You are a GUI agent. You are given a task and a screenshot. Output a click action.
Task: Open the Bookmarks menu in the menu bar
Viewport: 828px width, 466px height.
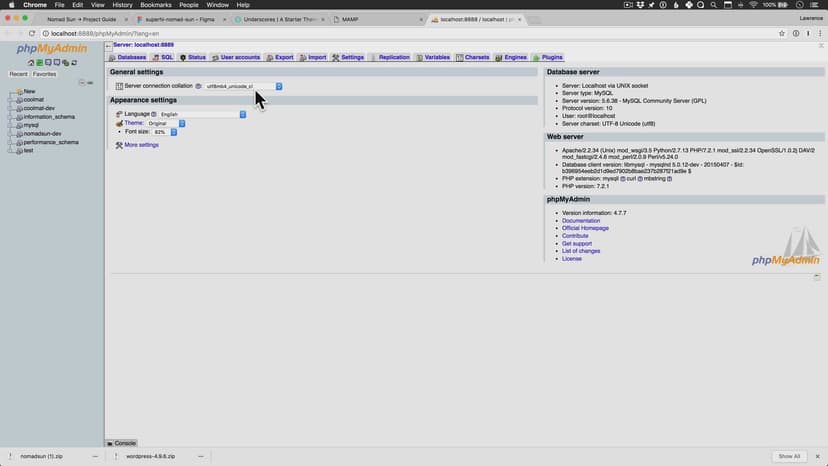(155, 5)
